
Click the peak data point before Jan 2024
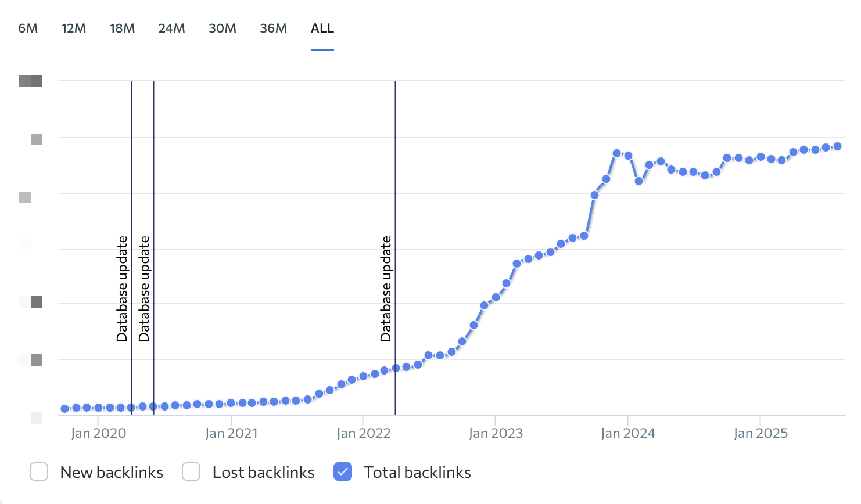[616, 153]
